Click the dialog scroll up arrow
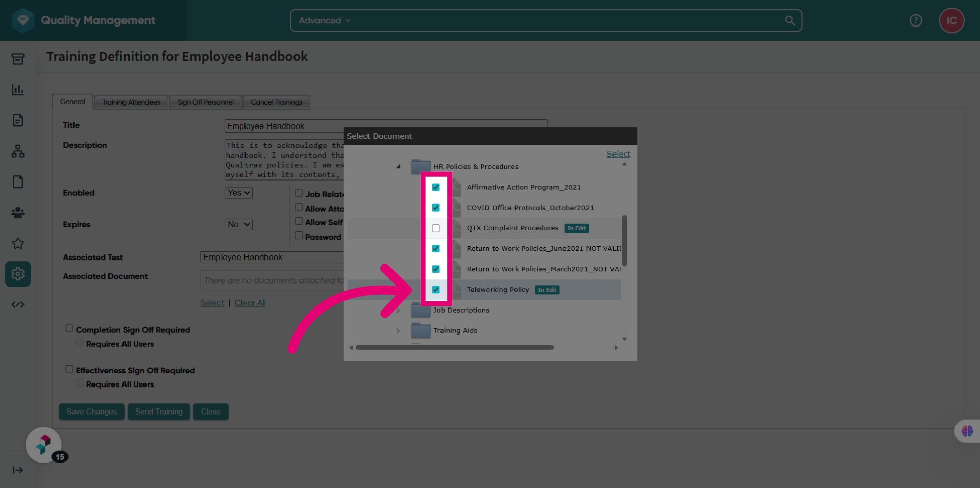The width and height of the screenshot is (980, 488). click(624, 164)
